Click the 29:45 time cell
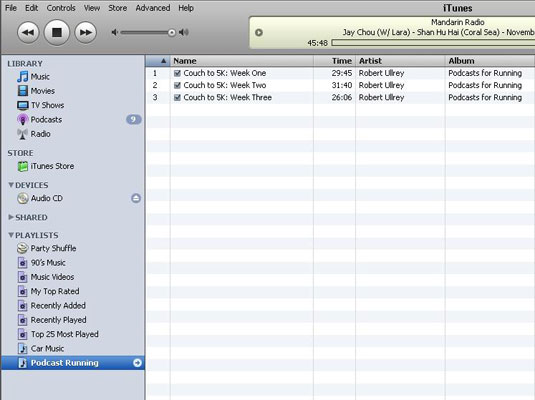Viewport: 535px width, 400px height. (x=342, y=73)
